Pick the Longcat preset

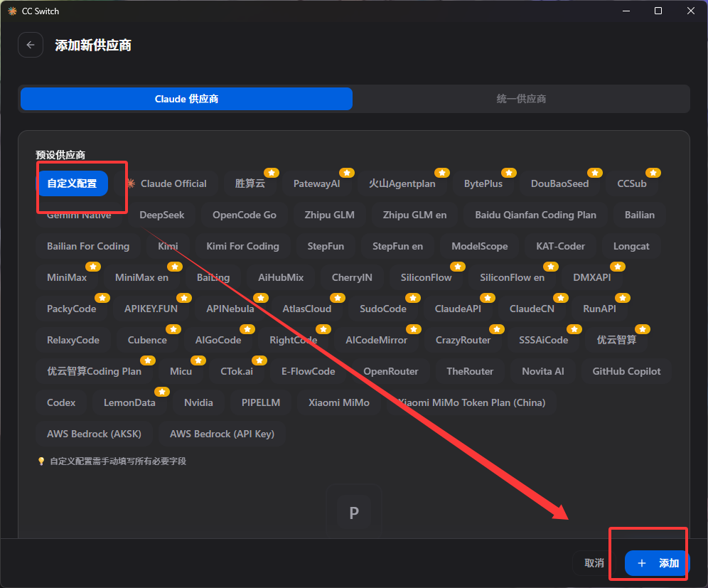pyautogui.click(x=631, y=246)
